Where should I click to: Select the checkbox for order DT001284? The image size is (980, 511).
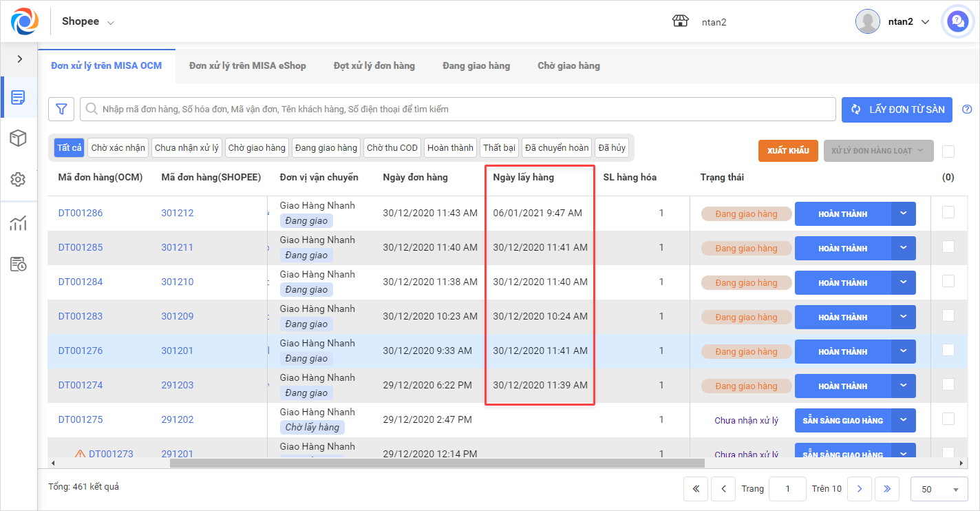tap(948, 281)
